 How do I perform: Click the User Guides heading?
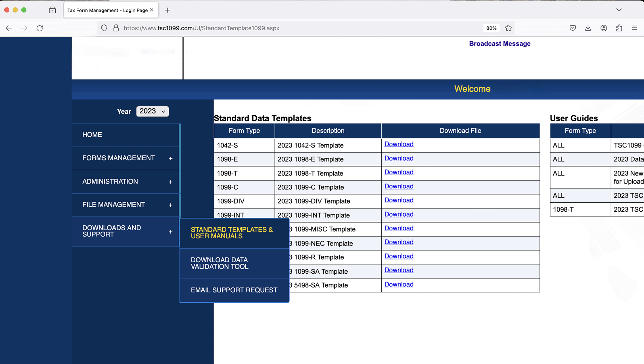coord(574,118)
